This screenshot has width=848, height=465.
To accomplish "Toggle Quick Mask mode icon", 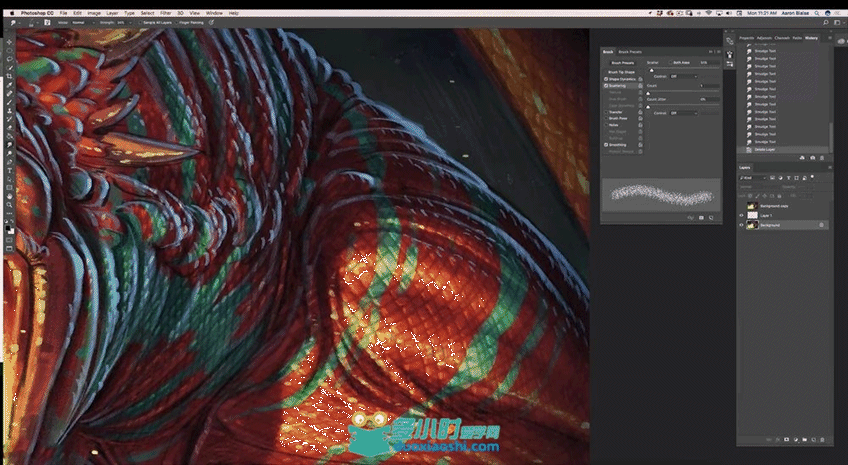I will click(9, 240).
